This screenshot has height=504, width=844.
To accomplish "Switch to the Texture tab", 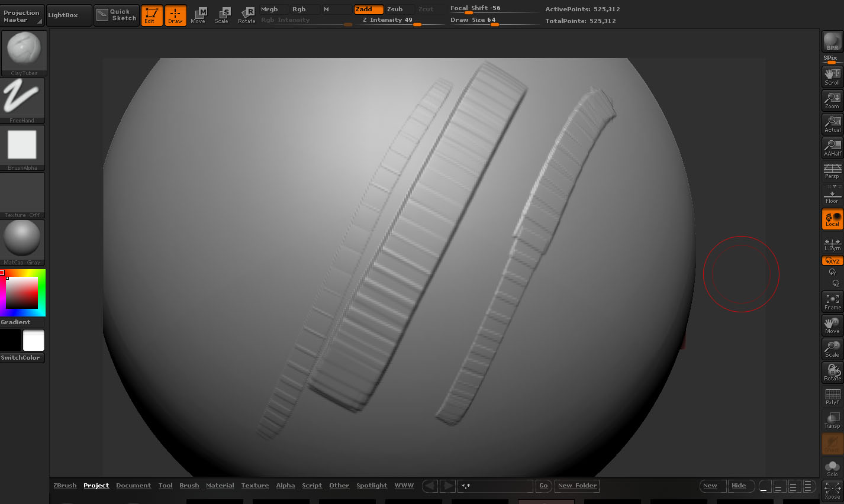I will 255,486.
